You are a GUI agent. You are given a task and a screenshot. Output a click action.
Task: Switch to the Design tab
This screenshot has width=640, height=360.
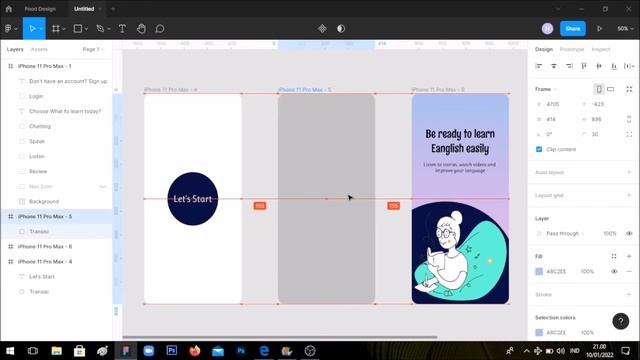coord(544,49)
